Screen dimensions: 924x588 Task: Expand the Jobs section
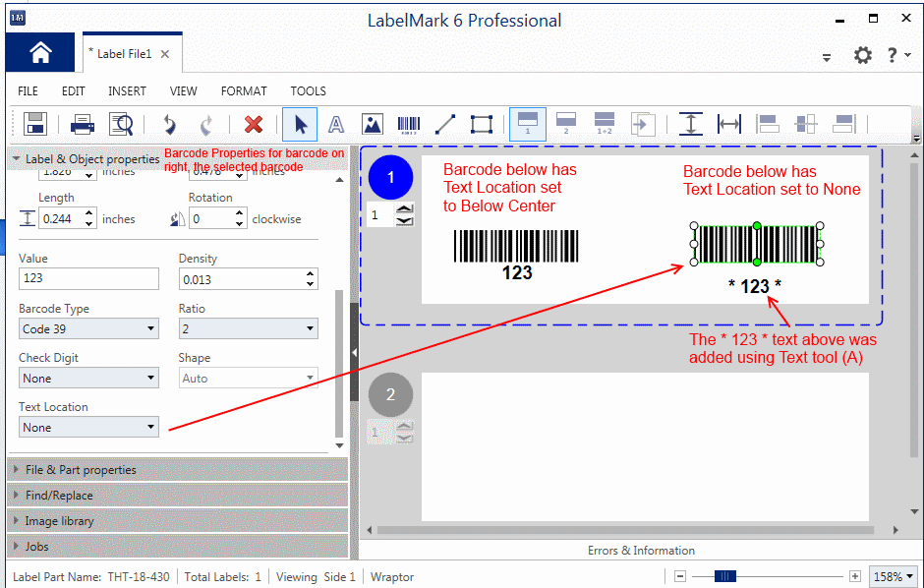pyautogui.click(x=177, y=546)
